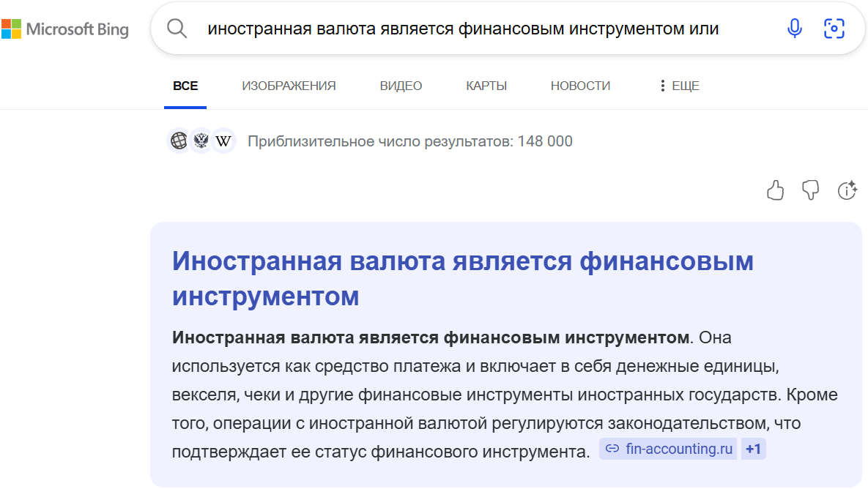
Task: Give thumbs down to the answer
Action: click(810, 191)
